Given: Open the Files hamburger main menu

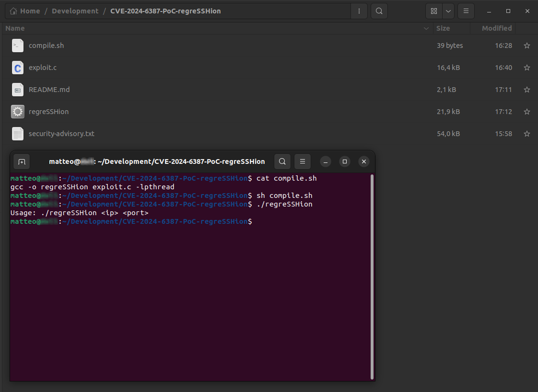Looking at the screenshot, I should 466,11.
